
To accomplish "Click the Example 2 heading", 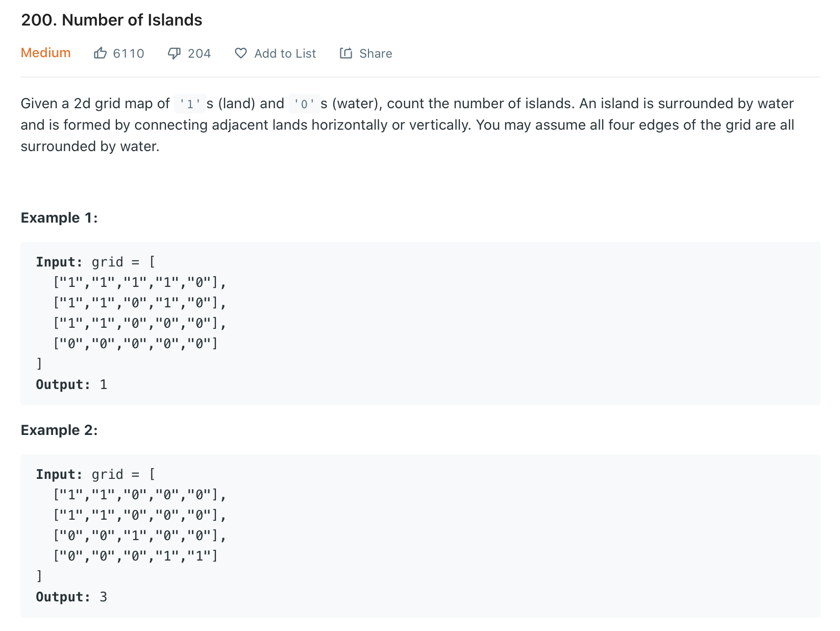I will point(59,430).
